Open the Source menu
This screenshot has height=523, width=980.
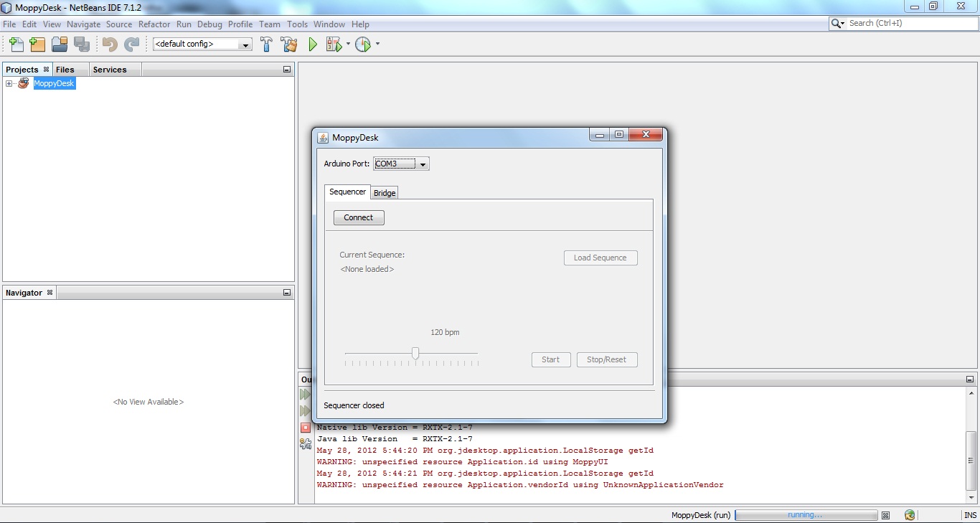119,24
